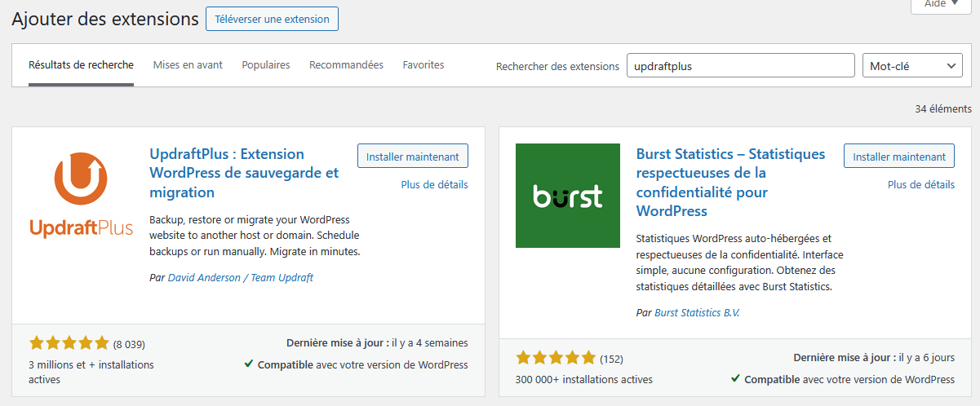Click the UpdraftPlus plugin logo
Screen dimensions: 980x406
tap(81, 196)
